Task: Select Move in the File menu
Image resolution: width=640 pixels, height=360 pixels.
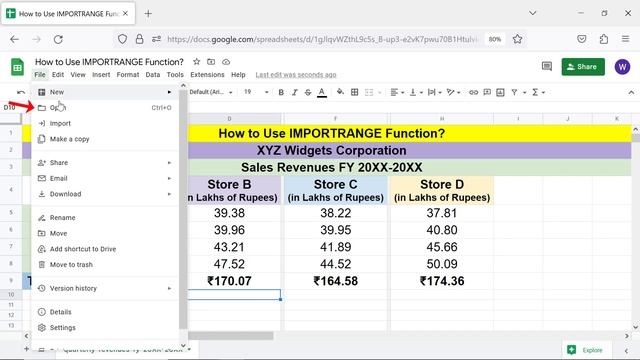Action: [x=105, y=233]
